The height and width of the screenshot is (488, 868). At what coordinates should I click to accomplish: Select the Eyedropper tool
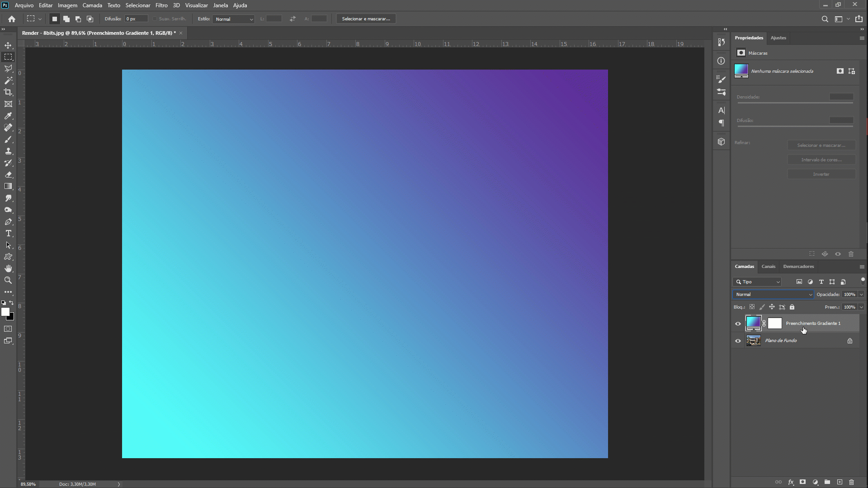pos(8,116)
